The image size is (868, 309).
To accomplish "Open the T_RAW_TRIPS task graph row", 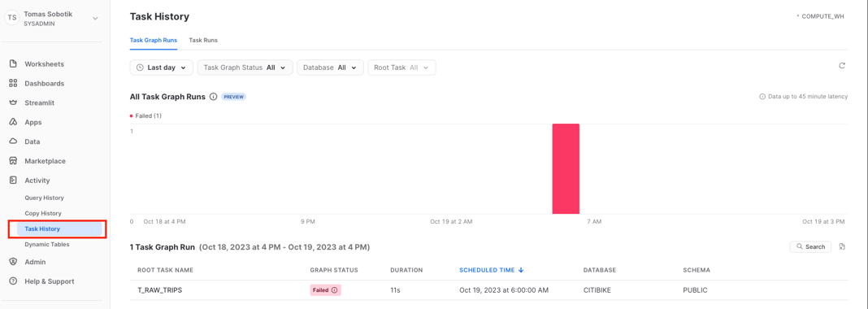I will click(x=488, y=290).
